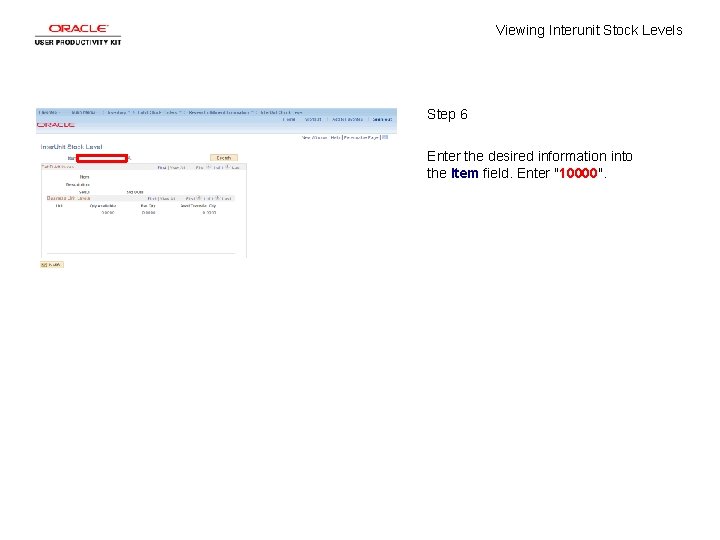Click the Sign out link

click(382, 119)
